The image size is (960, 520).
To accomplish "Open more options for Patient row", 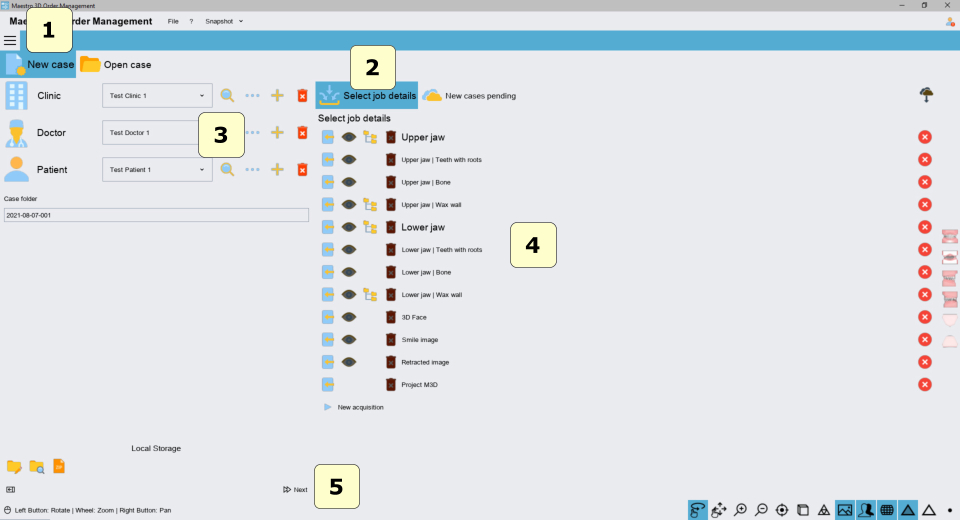I will [x=252, y=170].
